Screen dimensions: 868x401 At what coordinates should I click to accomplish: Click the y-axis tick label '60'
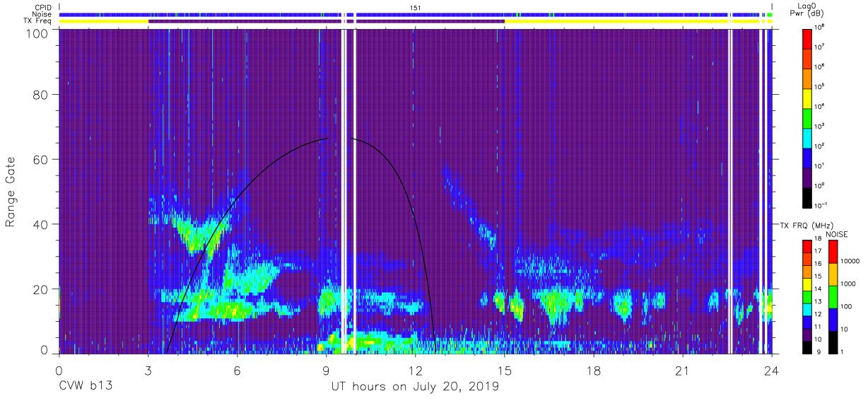tap(42, 161)
